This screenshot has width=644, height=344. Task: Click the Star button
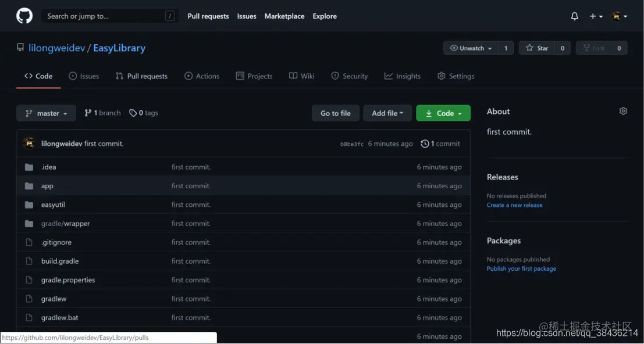click(537, 48)
